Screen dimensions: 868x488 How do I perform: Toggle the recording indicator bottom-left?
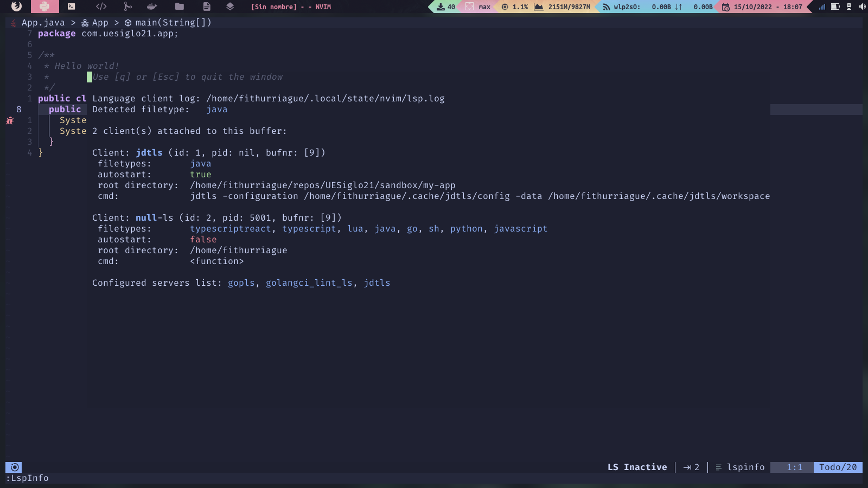14,467
